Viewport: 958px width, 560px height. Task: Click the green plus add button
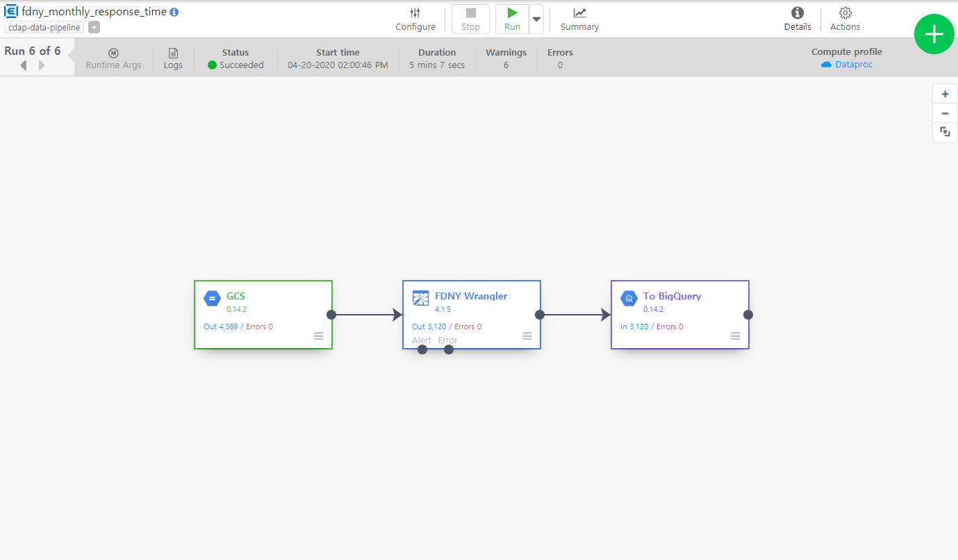coord(934,33)
